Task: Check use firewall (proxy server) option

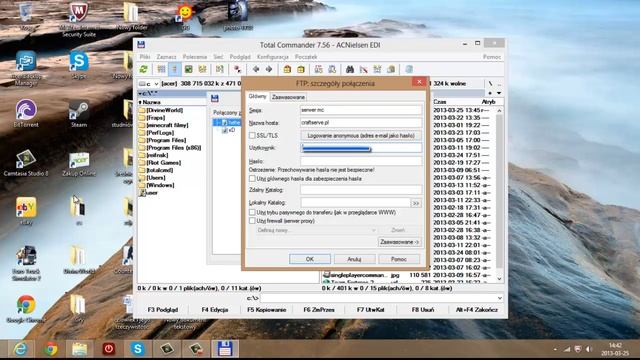Action: coord(252,221)
